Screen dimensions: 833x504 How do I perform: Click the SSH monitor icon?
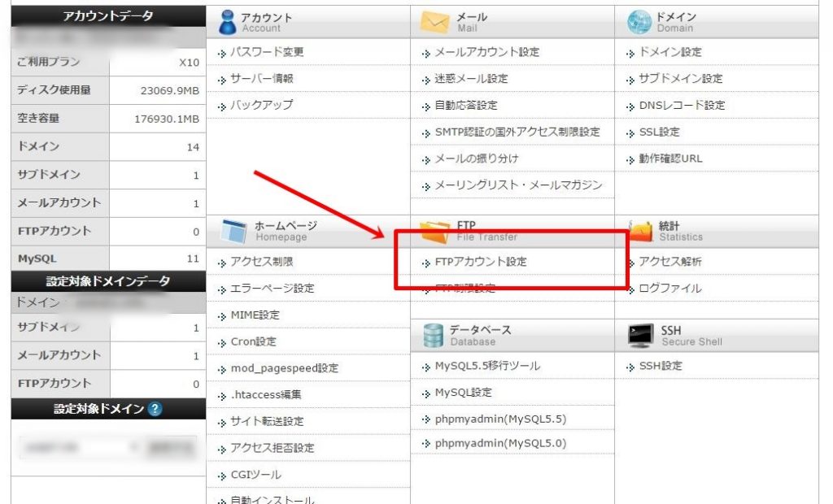tap(640, 336)
